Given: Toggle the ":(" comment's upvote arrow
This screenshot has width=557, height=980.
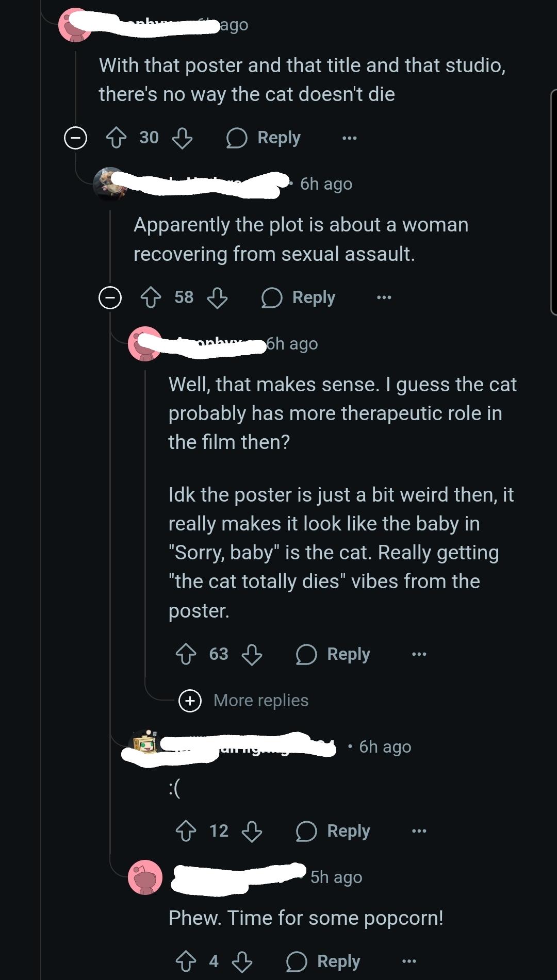Looking at the screenshot, I should (186, 830).
